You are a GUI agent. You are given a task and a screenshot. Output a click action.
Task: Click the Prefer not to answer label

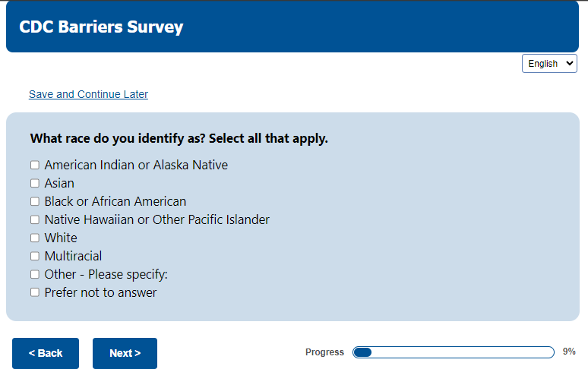pyautogui.click(x=100, y=292)
